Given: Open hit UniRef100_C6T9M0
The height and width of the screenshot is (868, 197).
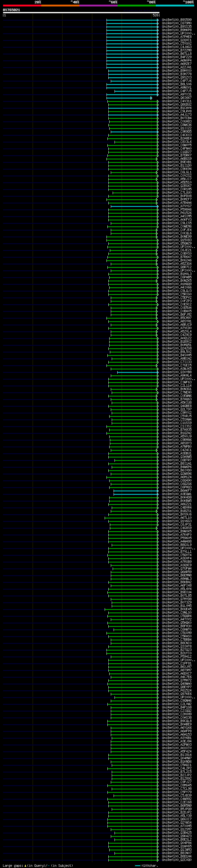Looking at the screenshot, I should click(x=176, y=23).
